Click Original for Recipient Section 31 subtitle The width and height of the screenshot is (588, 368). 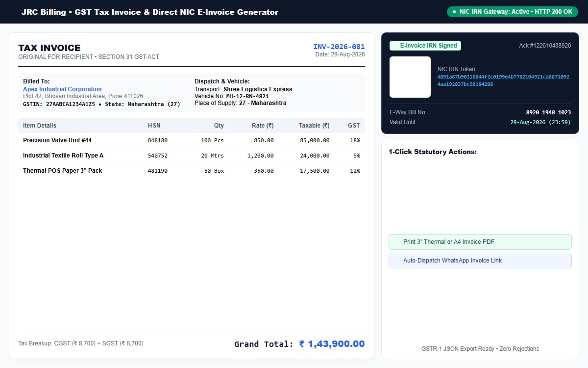pyautogui.click(x=89, y=57)
